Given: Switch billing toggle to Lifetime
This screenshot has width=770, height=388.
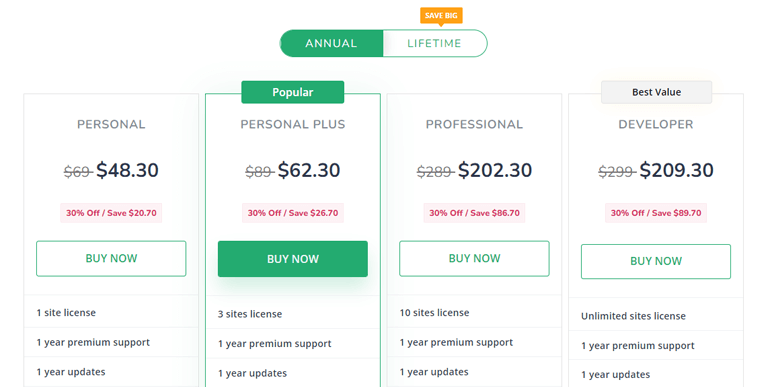Looking at the screenshot, I should click(435, 43).
